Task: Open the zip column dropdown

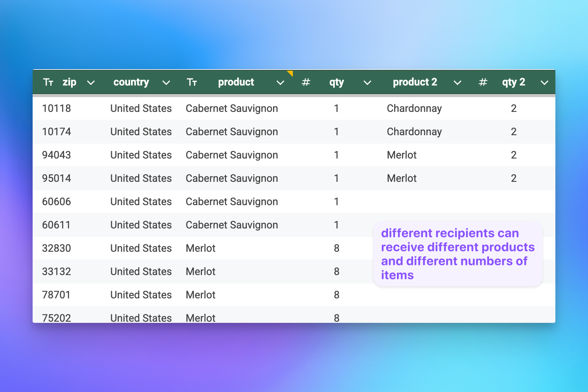Action: (x=91, y=83)
